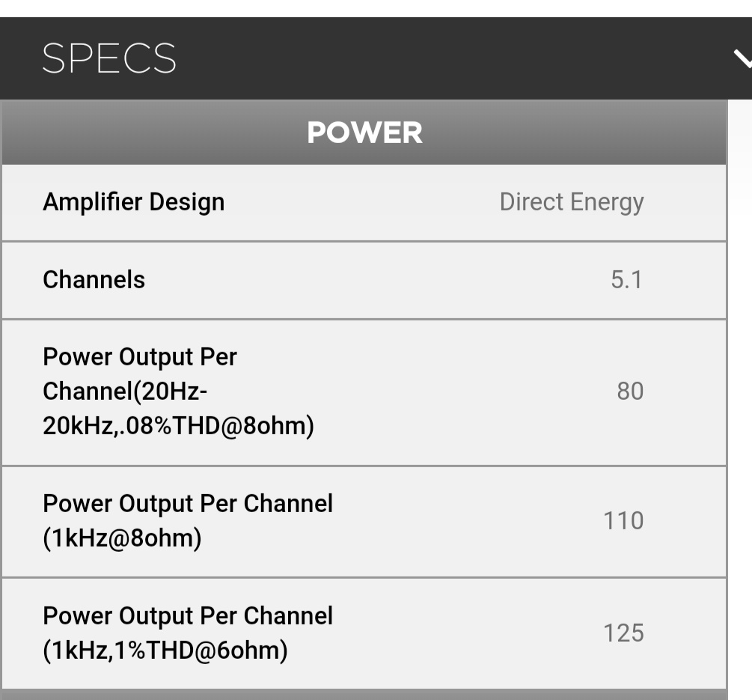Click the gray bar below the table

pyautogui.click(x=364, y=695)
